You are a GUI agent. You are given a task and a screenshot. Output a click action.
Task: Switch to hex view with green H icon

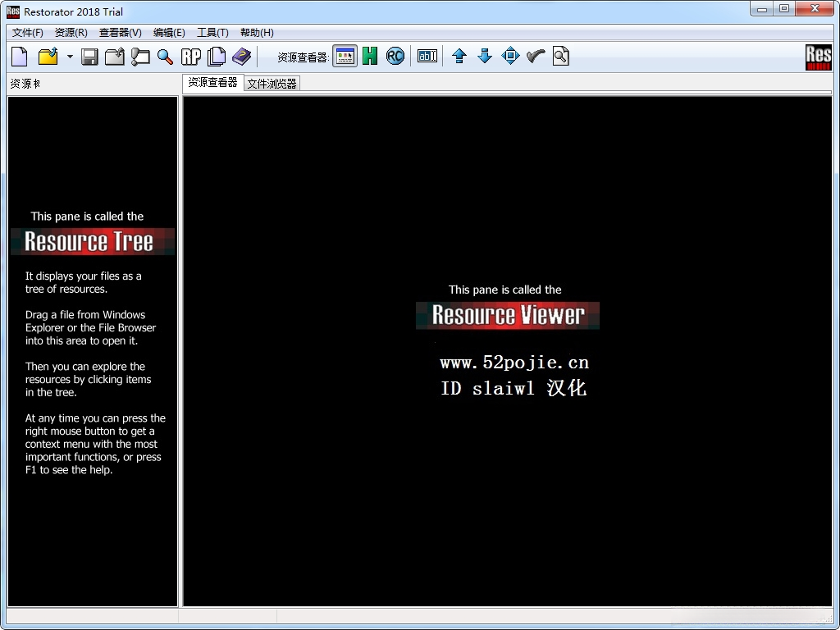[x=370, y=57]
